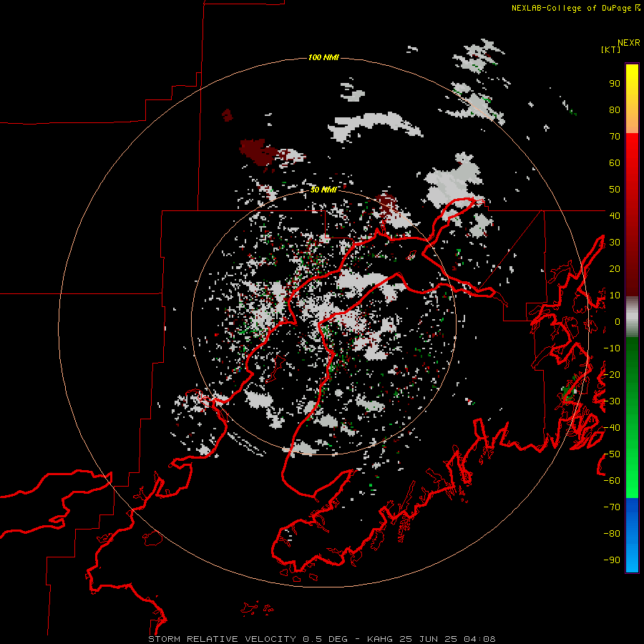Click the 20 value on velocity scale
The image size is (644, 644).
tap(615, 268)
